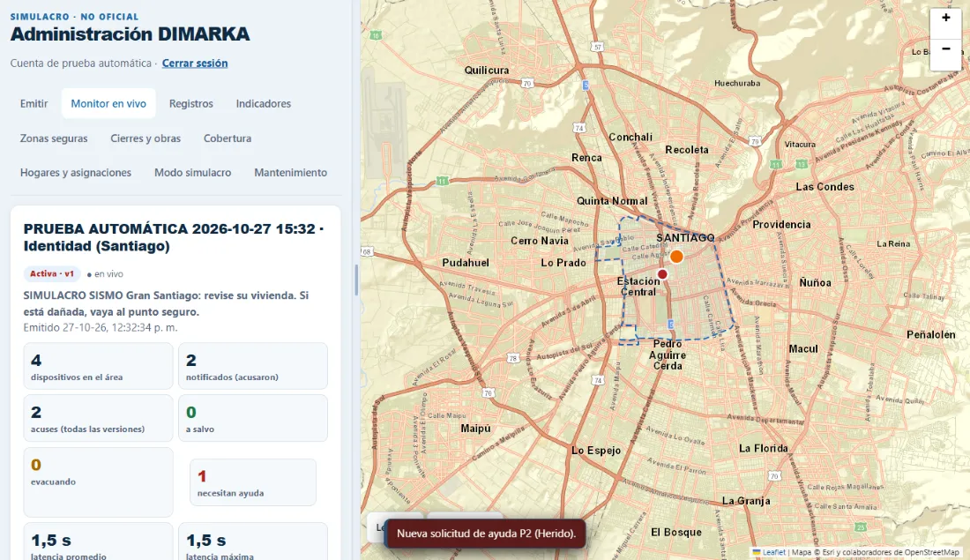Select the 'necesitan ayuda' stat card
Image resolution: width=970 pixels, height=560 pixels.
253,482
